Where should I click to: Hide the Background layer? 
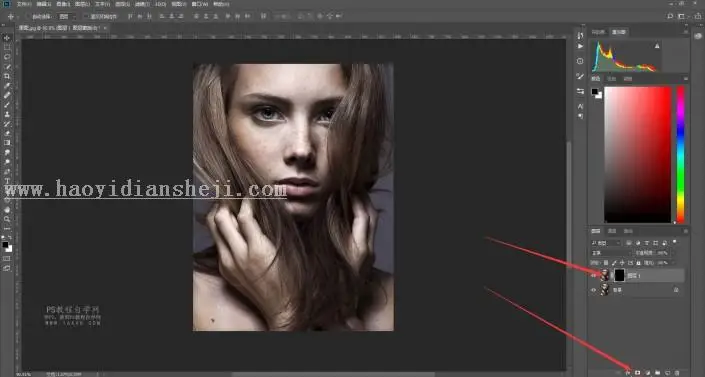pos(593,290)
